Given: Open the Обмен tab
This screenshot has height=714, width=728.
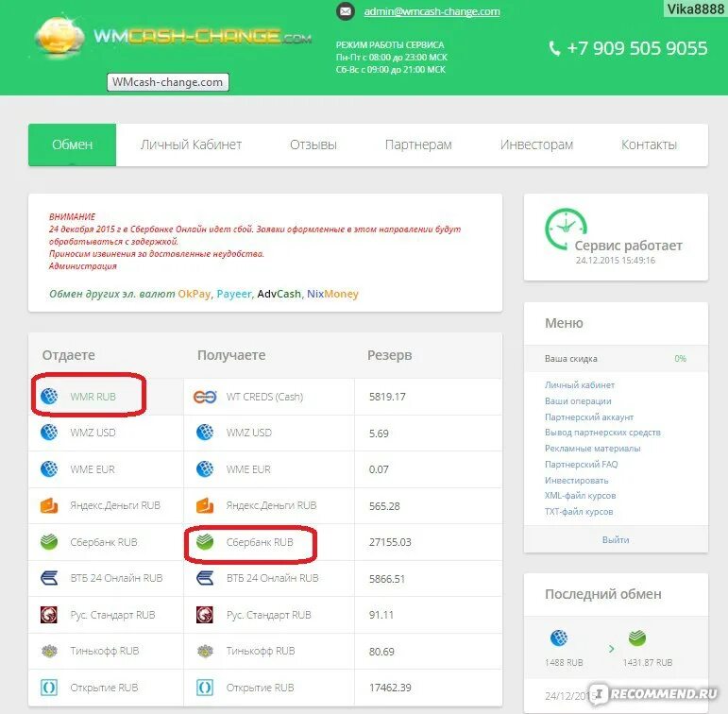Looking at the screenshot, I should click(x=72, y=144).
